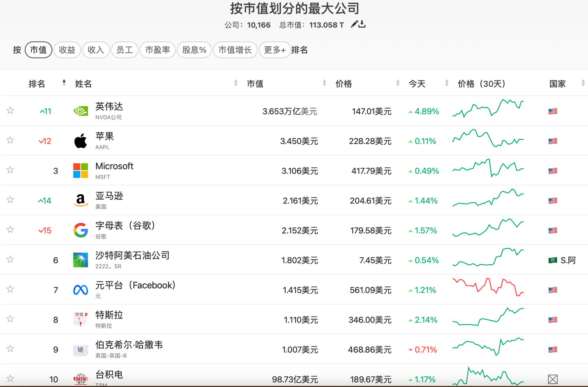Click the Nvidia logo icon
588x387 pixels.
coord(81,111)
